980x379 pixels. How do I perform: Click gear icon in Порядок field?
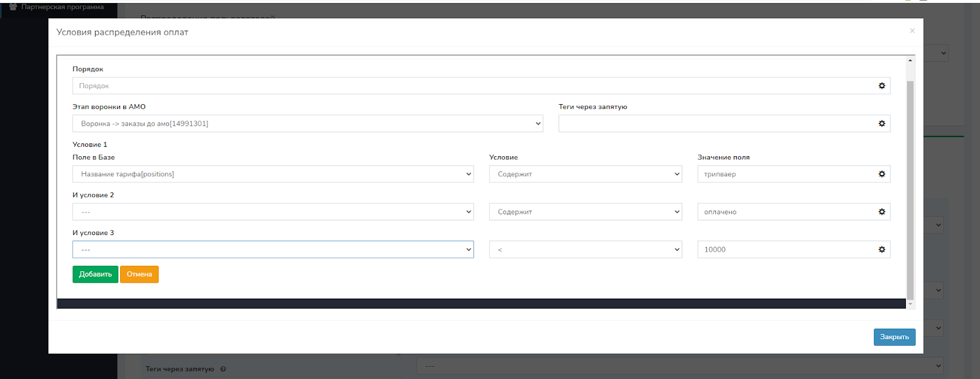click(881, 86)
